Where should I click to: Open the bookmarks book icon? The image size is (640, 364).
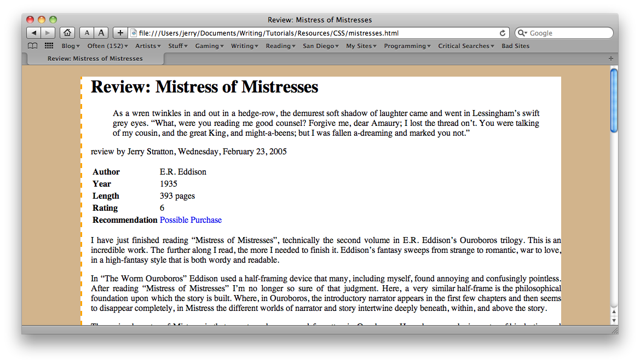[x=33, y=46]
